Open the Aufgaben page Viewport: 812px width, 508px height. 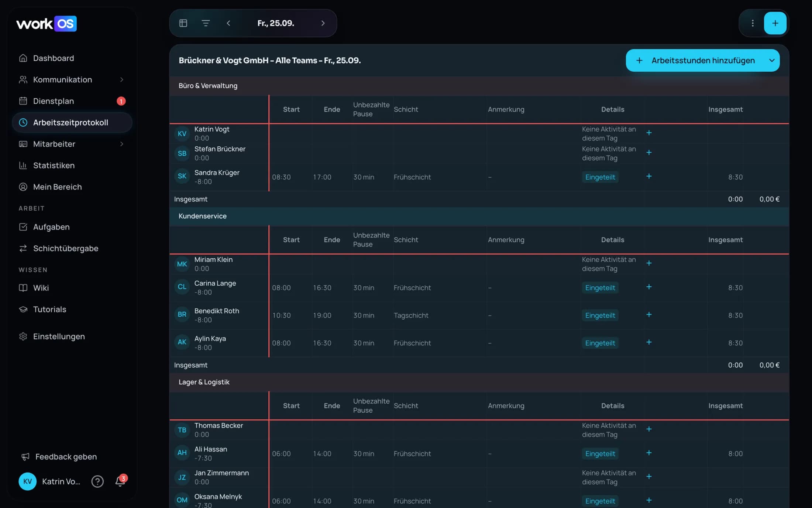(72, 227)
